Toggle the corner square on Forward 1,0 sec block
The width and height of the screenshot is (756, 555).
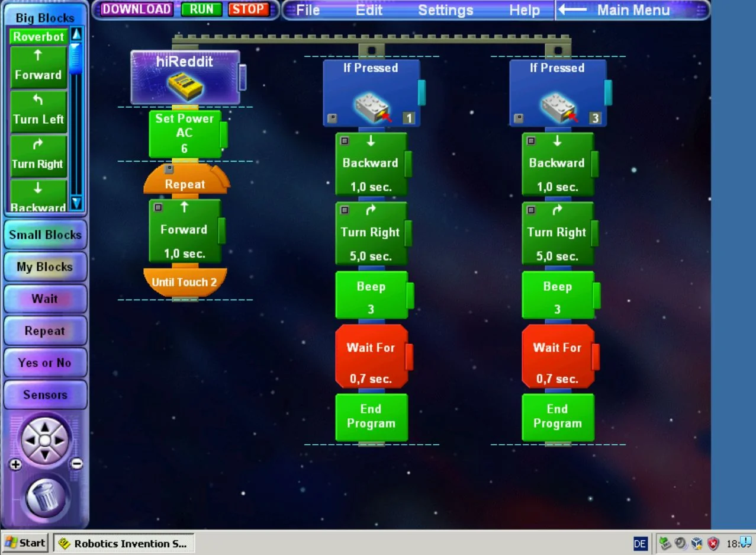coord(158,207)
